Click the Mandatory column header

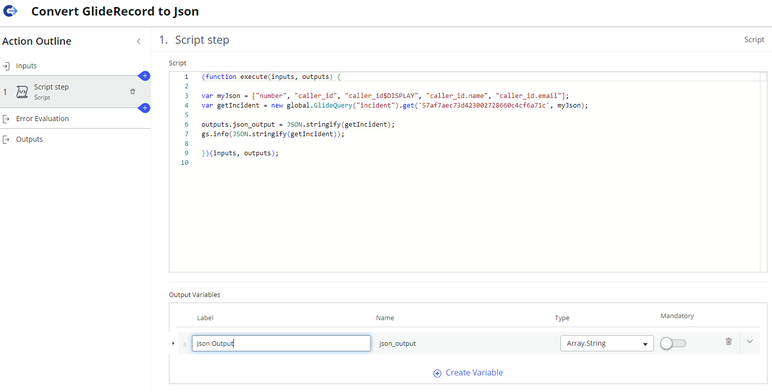click(677, 316)
